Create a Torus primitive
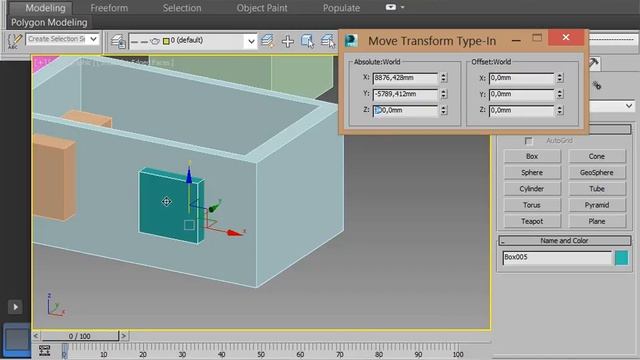640x360 pixels. point(532,205)
